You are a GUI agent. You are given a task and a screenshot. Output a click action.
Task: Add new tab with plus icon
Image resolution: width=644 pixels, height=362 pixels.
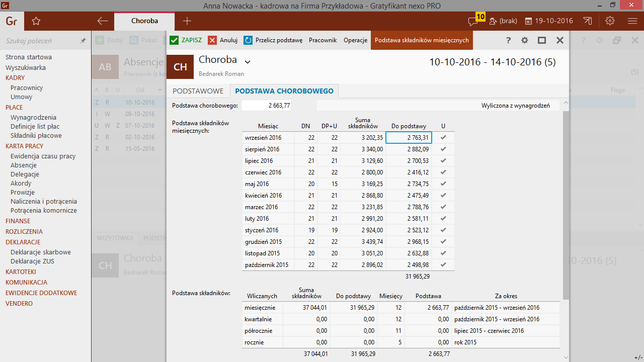187,21
